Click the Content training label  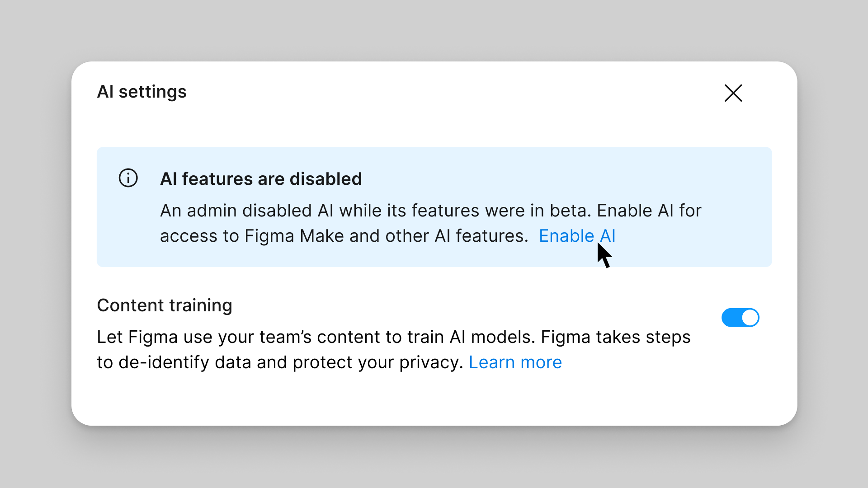pyautogui.click(x=165, y=305)
